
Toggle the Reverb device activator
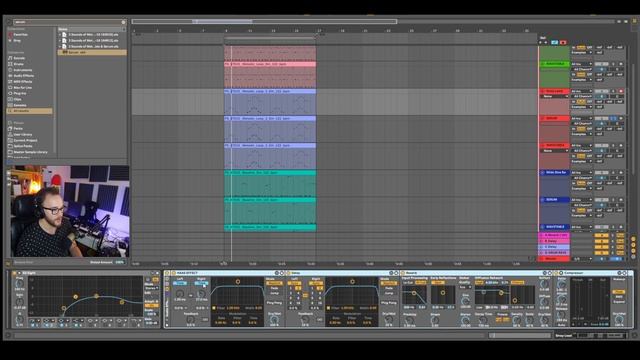(x=402, y=273)
